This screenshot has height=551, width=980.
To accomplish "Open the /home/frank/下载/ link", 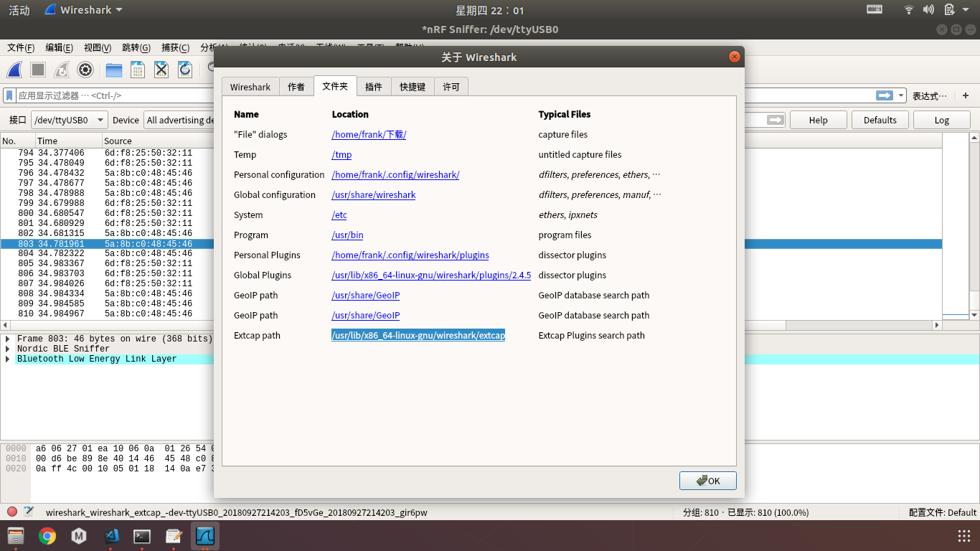I will tap(369, 134).
